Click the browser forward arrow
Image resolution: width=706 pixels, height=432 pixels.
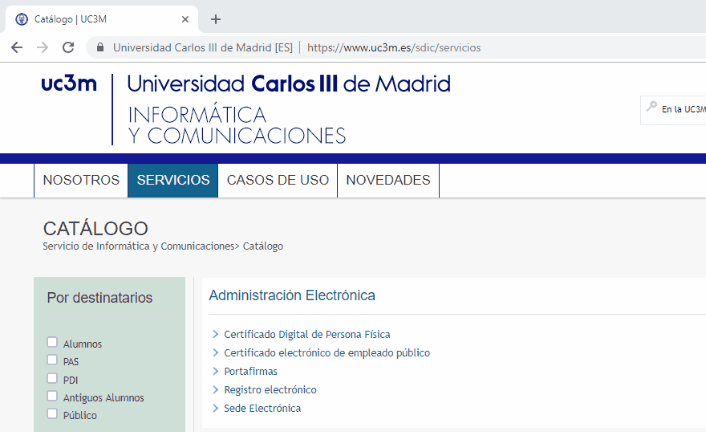(x=42, y=47)
